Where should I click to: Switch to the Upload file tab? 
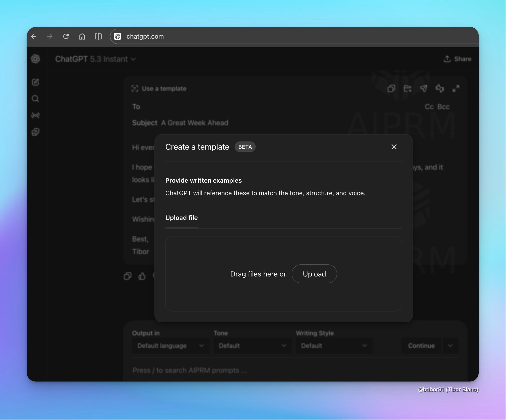click(x=181, y=218)
